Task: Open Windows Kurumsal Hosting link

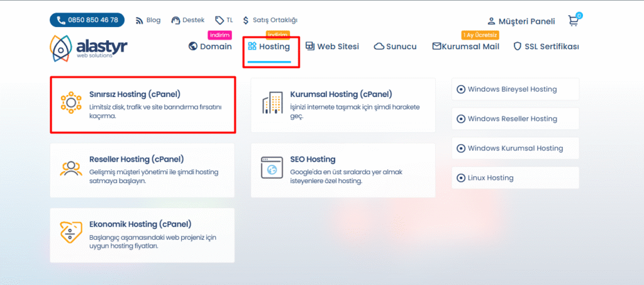Action: point(516,148)
